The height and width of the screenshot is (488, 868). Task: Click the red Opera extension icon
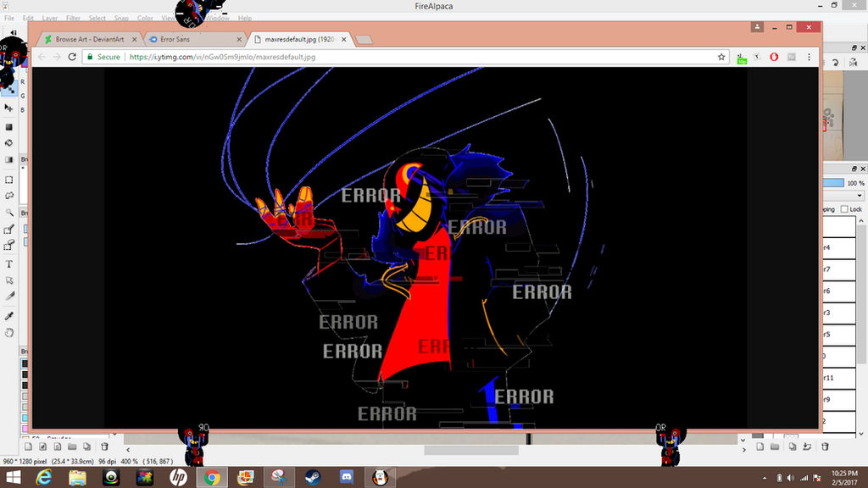(774, 57)
